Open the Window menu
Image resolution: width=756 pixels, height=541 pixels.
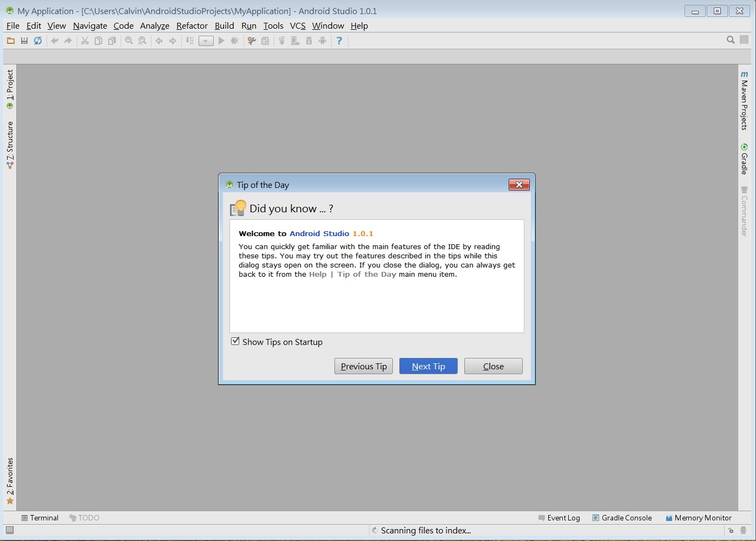pos(328,25)
